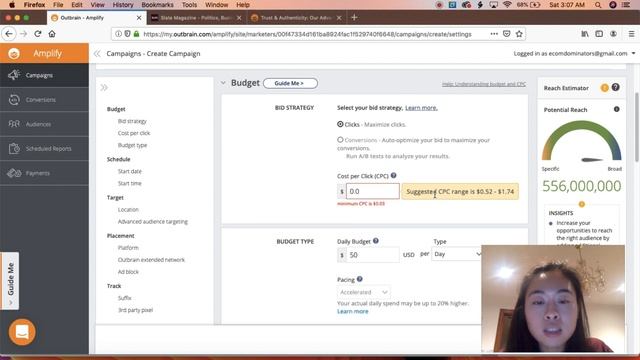Open the orange chat support bubble

tap(22, 332)
